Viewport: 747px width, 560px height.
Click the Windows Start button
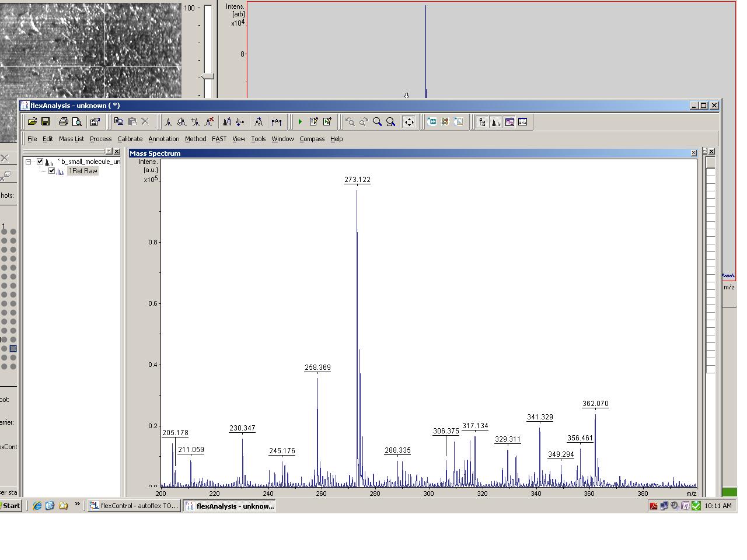pos(11,506)
